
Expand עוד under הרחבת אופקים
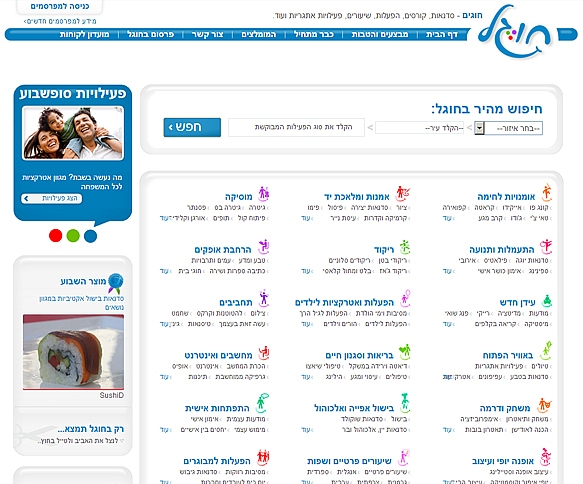(165, 271)
